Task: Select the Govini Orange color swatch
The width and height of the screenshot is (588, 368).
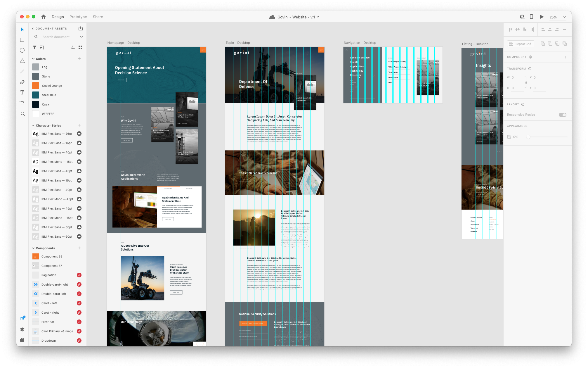Action: 36,86
